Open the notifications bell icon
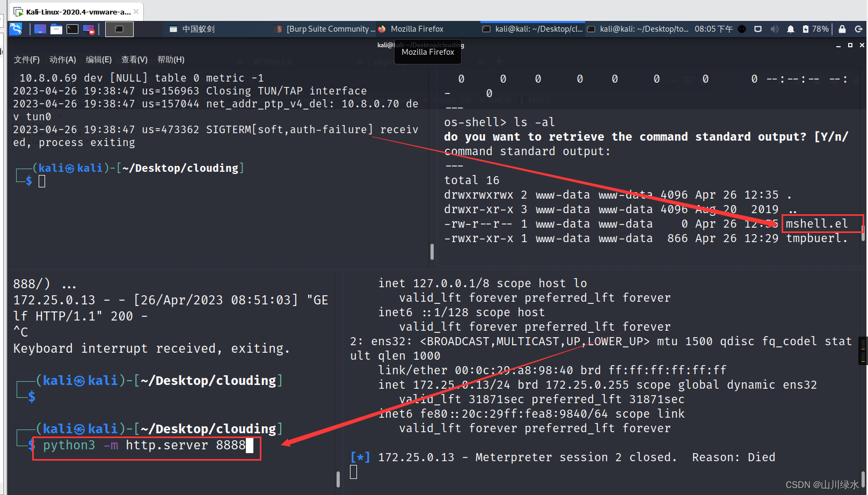This screenshot has height=495, width=868. (x=791, y=29)
